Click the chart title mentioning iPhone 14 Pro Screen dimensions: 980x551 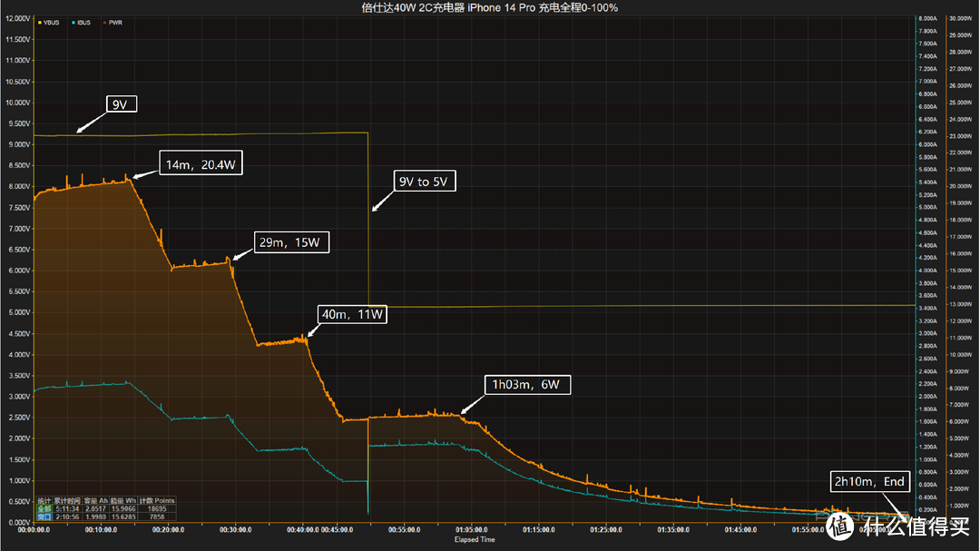click(x=489, y=7)
